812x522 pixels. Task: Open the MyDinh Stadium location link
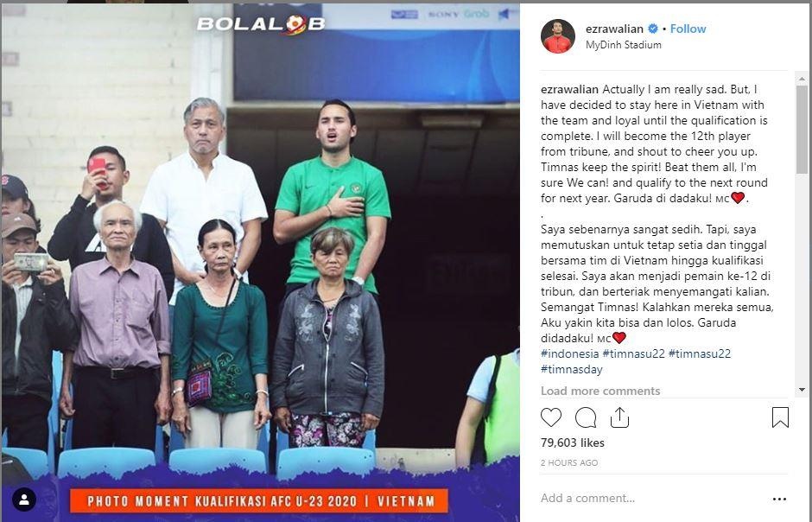click(x=624, y=45)
